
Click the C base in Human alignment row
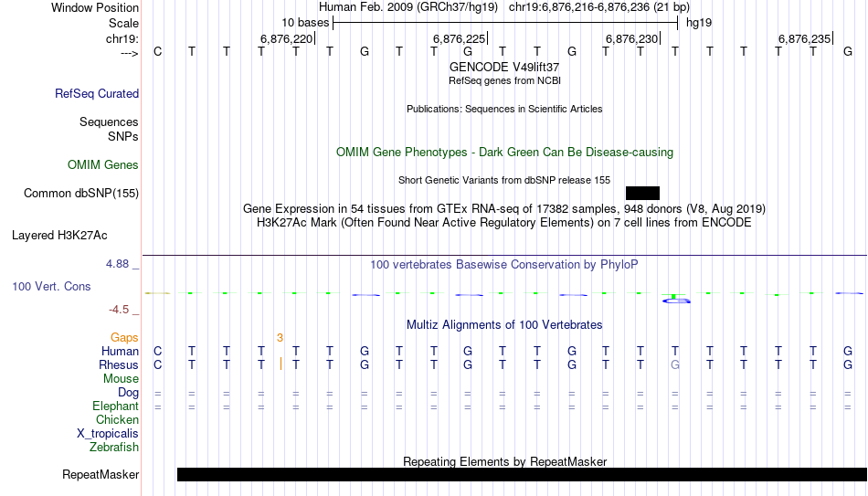tap(158, 352)
